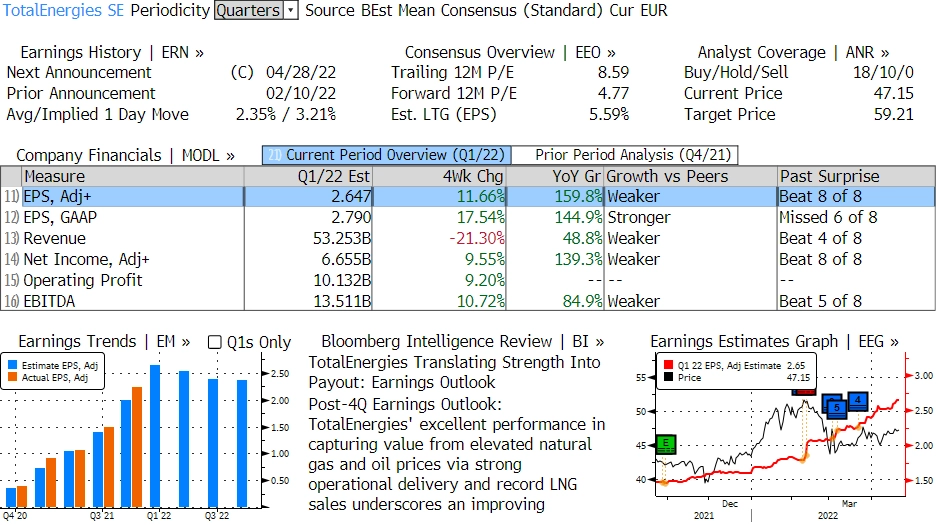936x525 pixels.
Task: Click the red Q1 22 EPS estimate legend swatch
Action: [668, 365]
